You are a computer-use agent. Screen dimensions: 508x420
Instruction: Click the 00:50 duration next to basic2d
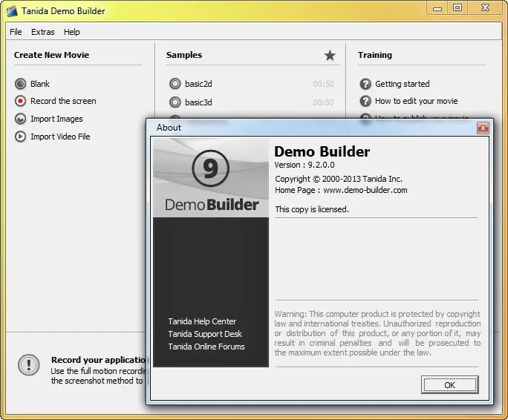click(323, 84)
